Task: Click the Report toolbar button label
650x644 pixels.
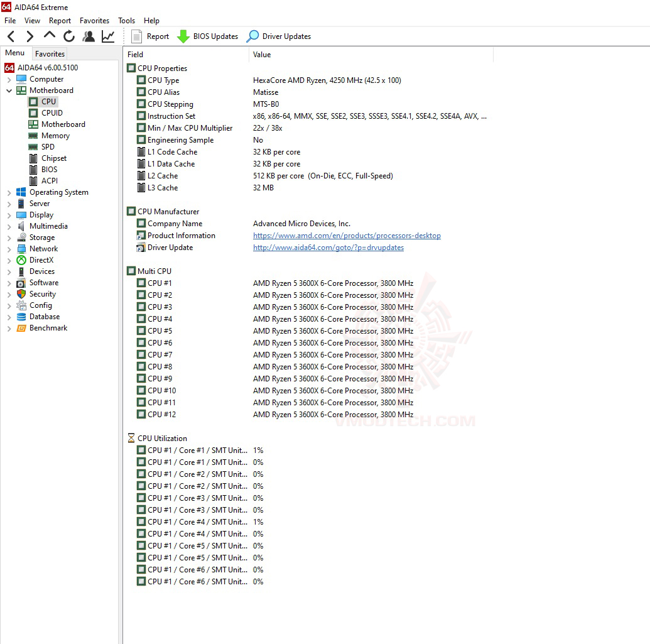Action: pyautogui.click(x=158, y=36)
